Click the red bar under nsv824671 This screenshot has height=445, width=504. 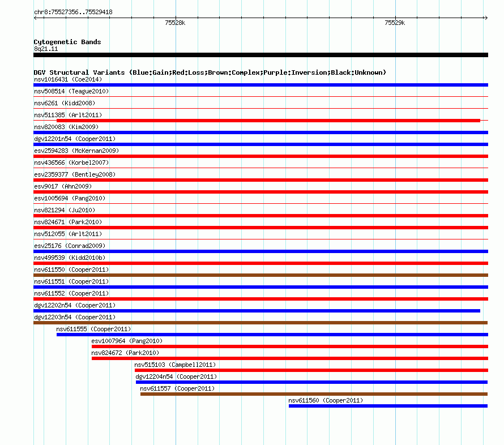coord(260,228)
